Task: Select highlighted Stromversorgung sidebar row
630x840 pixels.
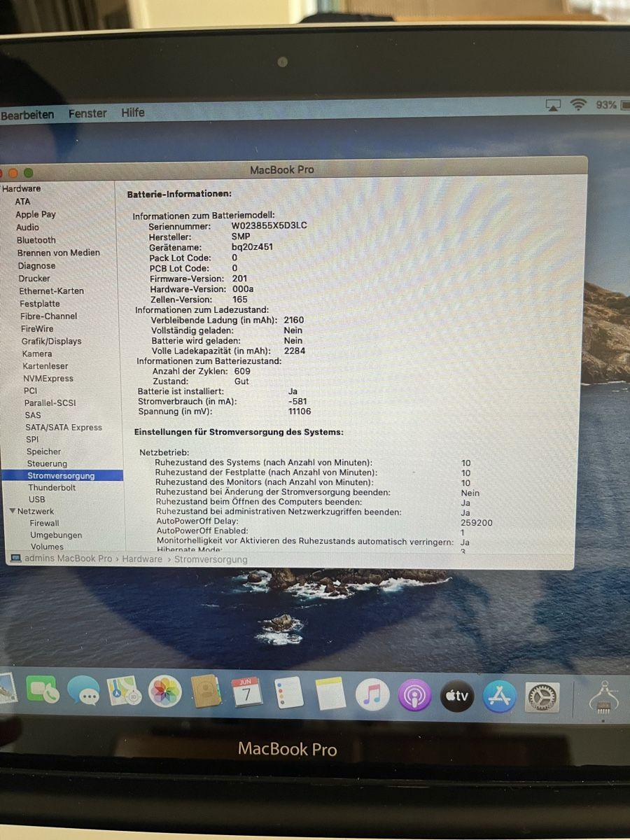Action: click(x=62, y=475)
